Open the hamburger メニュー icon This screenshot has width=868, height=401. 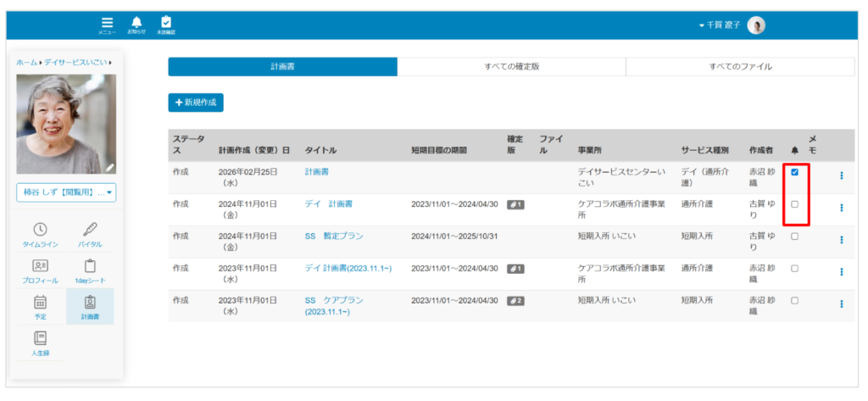coord(107,25)
